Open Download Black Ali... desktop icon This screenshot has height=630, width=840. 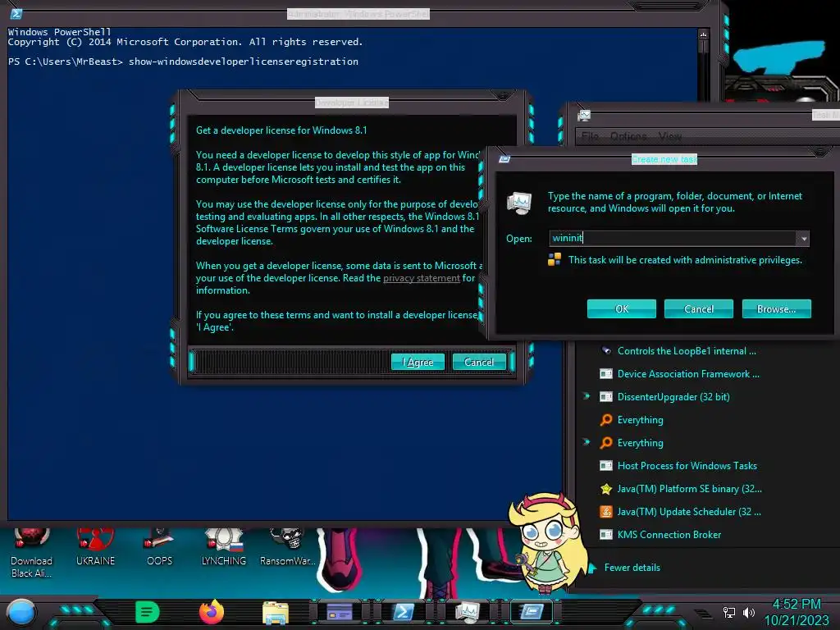(31, 553)
